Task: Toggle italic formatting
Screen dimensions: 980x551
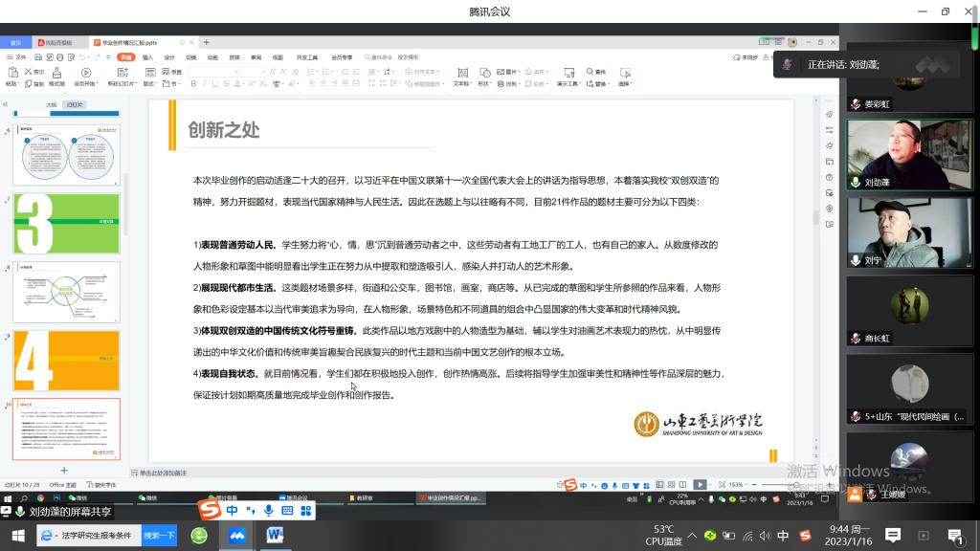Action: (206, 84)
